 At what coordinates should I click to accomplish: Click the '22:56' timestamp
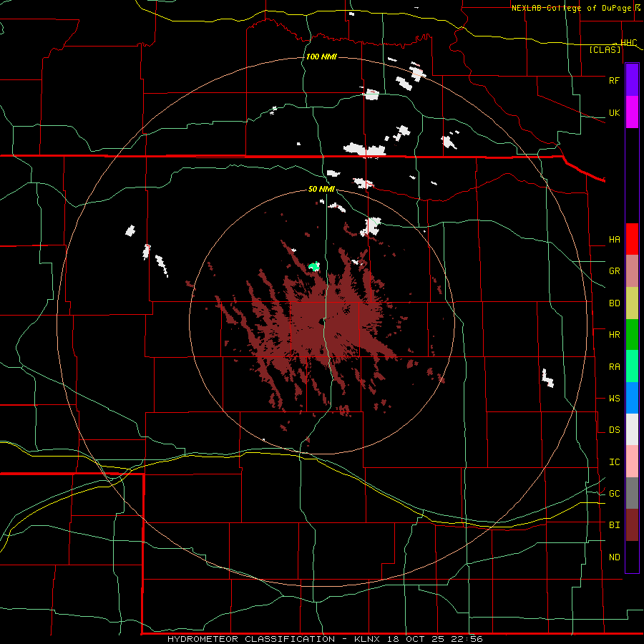466,639
